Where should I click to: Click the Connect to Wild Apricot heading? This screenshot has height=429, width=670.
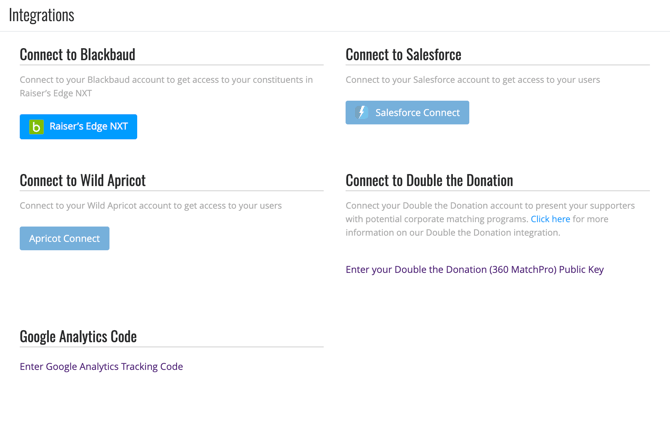click(82, 181)
